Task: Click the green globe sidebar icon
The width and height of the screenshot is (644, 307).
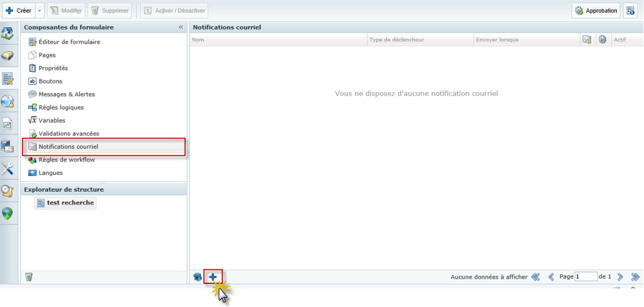Action: [x=8, y=213]
